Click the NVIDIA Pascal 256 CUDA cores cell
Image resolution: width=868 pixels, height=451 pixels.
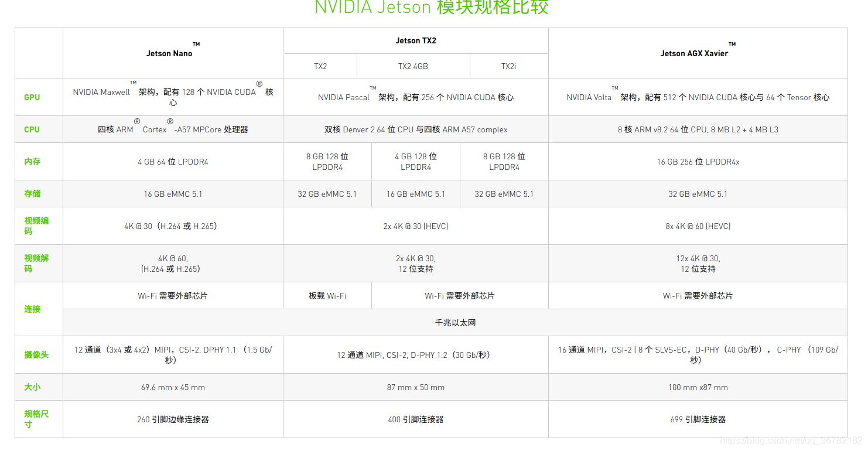(x=416, y=97)
